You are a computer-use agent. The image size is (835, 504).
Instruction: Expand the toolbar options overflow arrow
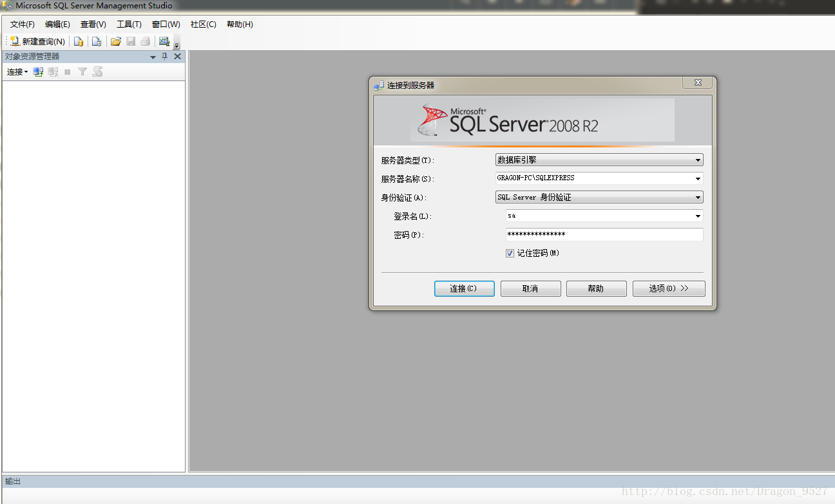177,45
